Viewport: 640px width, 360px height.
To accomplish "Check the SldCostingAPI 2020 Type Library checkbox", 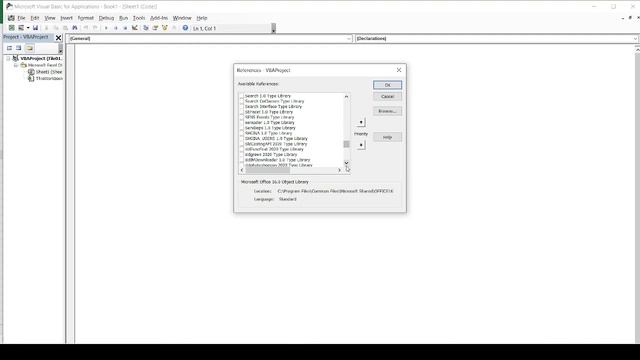I will click(242, 144).
